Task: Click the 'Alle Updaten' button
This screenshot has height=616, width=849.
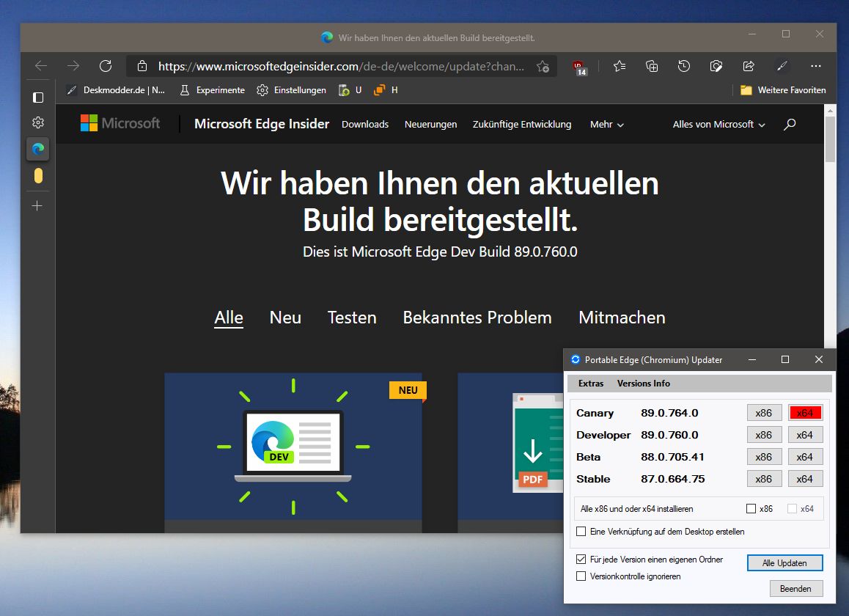Action: point(784,563)
